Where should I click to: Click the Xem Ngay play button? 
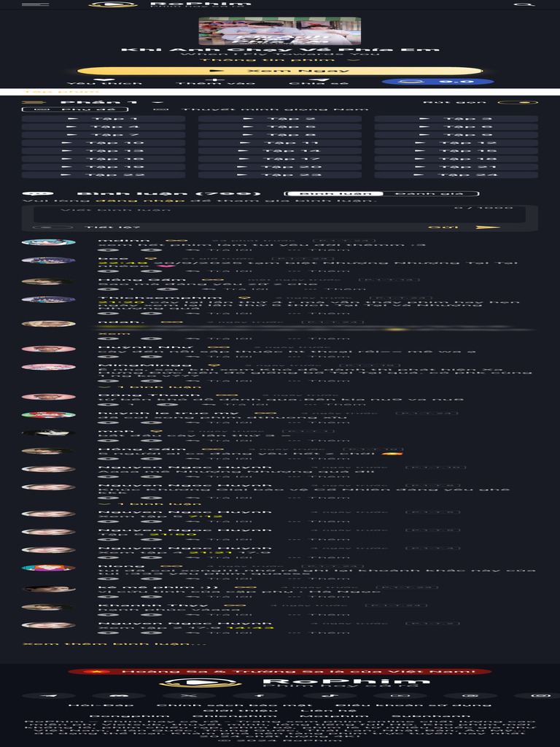point(280,71)
